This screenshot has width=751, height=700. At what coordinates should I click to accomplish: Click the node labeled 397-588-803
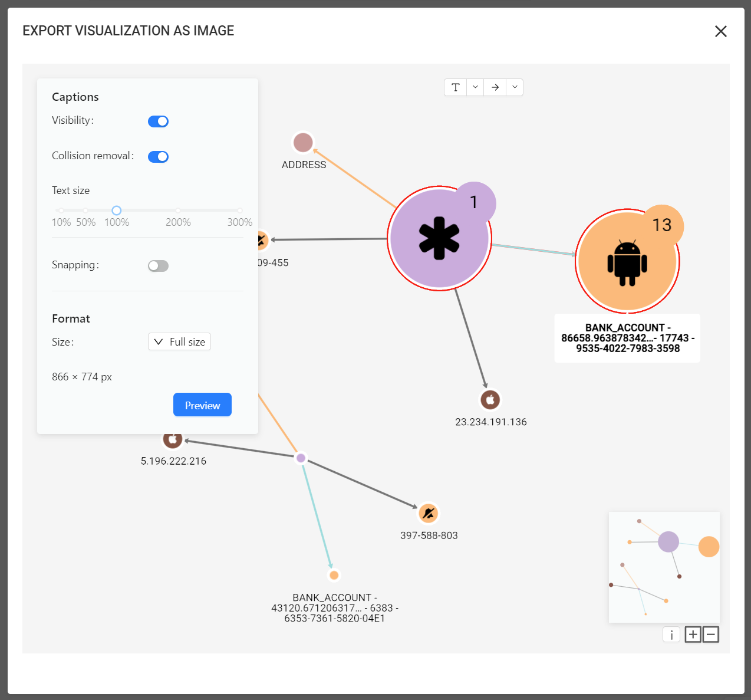(x=429, y=514)
